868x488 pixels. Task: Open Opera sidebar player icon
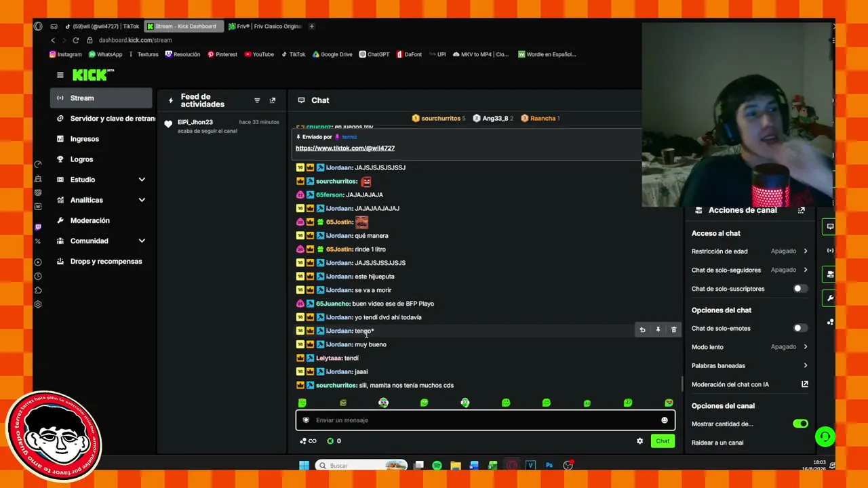[38, 262]
